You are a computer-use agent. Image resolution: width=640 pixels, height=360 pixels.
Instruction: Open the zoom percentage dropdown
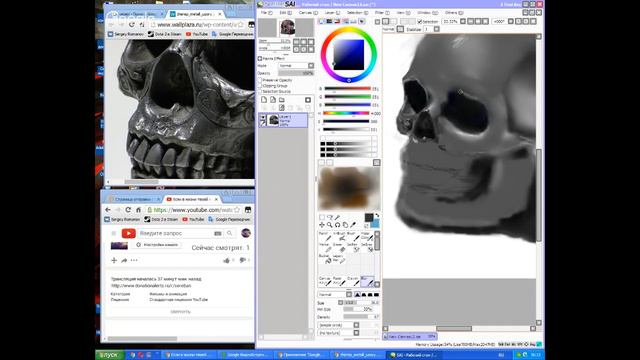463,21
